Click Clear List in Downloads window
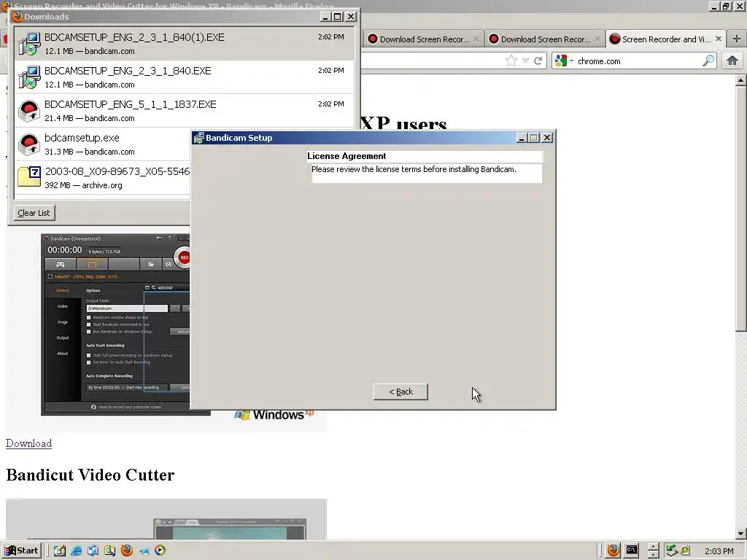The width and height of the screenshot is (747, 560). pos(34,213)
